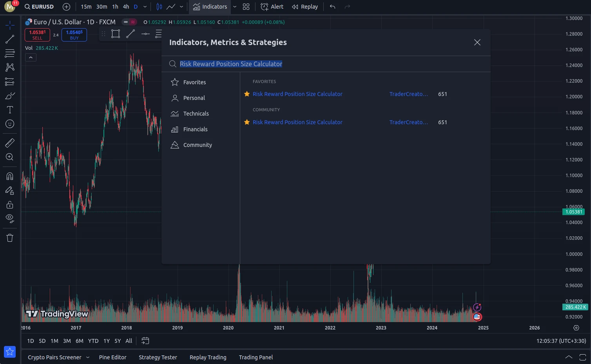Activate the ruler measure tool
The width and height of the screenshot is (591, 364).
[10, 143]
